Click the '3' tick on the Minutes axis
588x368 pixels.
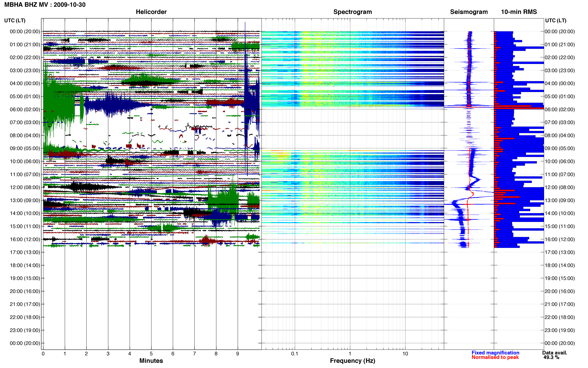(x=108, y=354)
